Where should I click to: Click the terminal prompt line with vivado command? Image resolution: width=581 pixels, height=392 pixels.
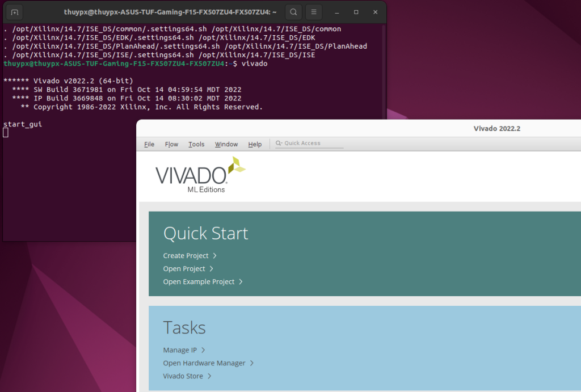click(135, 64)
